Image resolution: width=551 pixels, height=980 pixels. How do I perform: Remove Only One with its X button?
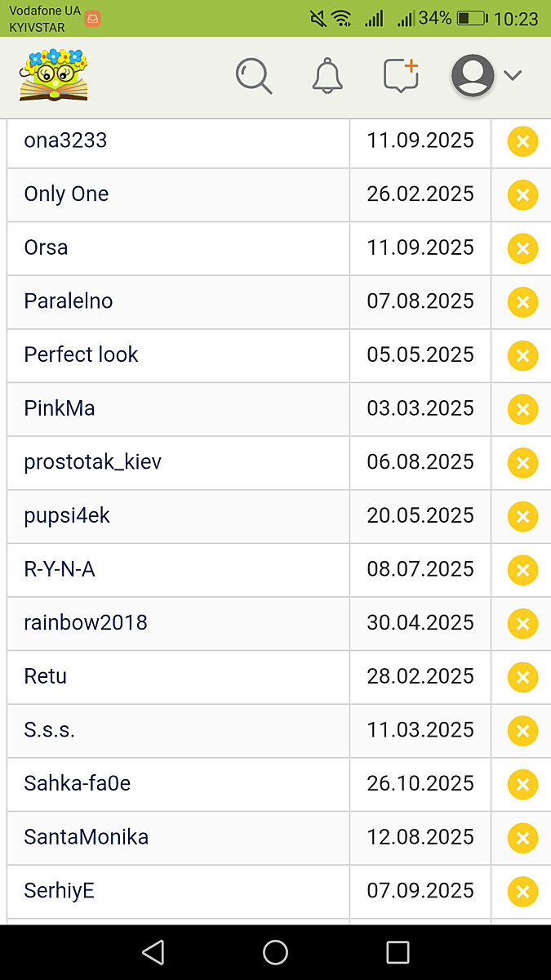click(522, 195)
